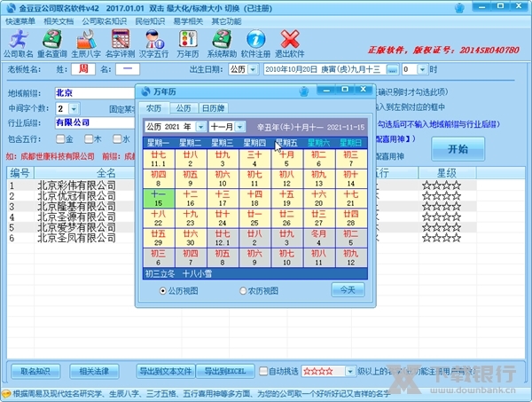The image size is (532, 402).
Task: Toggle the 木 element checkbox
Action: 89,138
